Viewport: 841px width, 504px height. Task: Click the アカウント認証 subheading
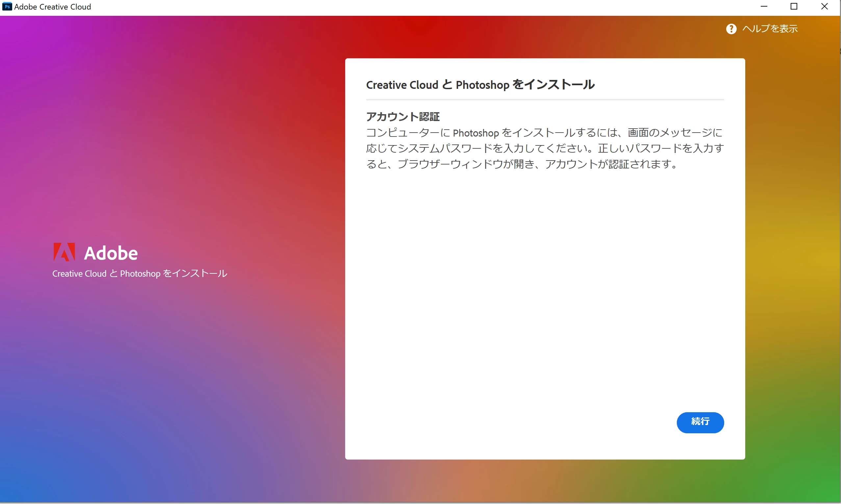coord(402,116)
